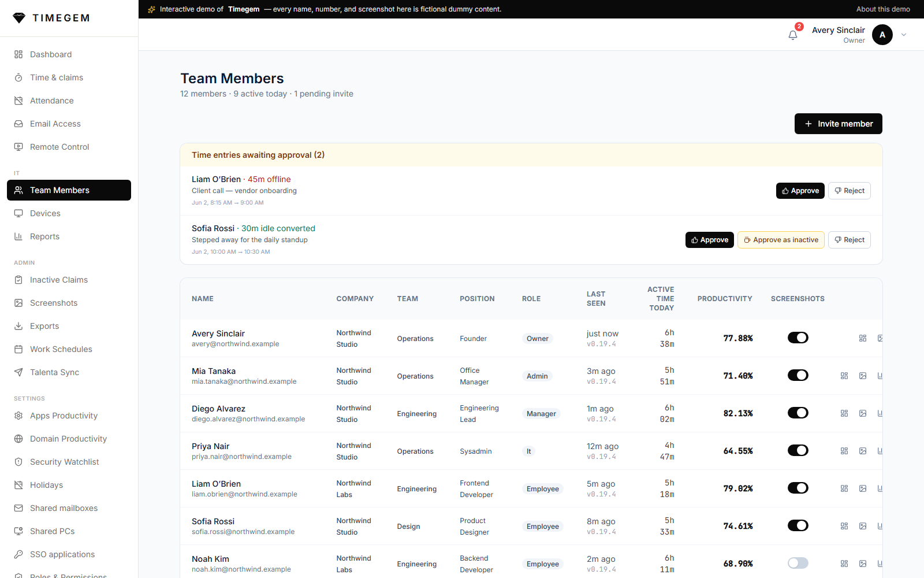The height and width of the screenshot is (578, 924).
Task: Click Mia Tanaka's name in the table
Action: (214, 371)
